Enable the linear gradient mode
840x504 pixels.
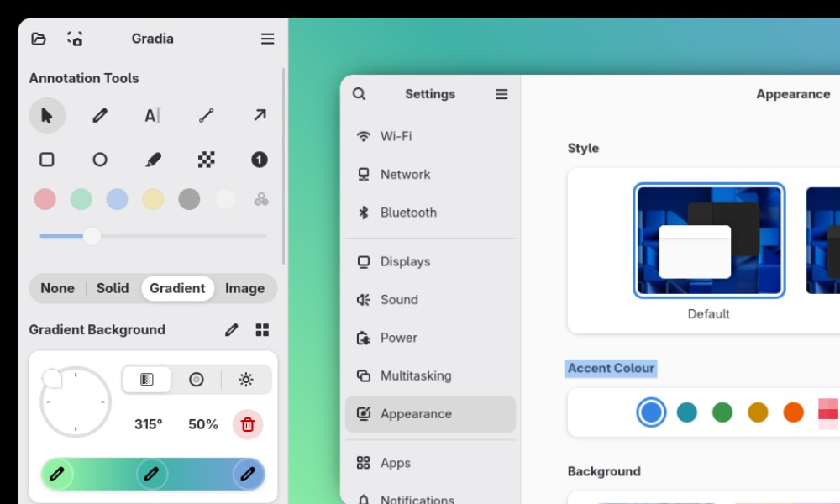pyautogui.click(x=147, y=379)
